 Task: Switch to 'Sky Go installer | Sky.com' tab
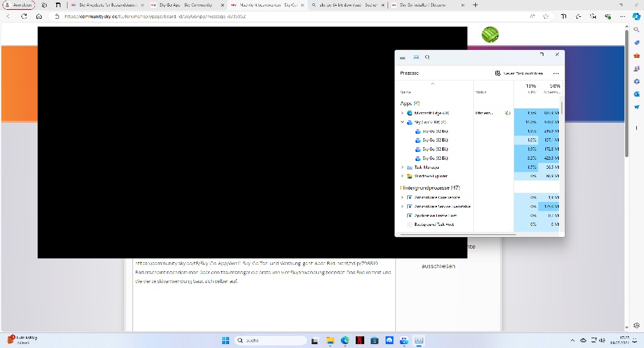pos(428,5)
